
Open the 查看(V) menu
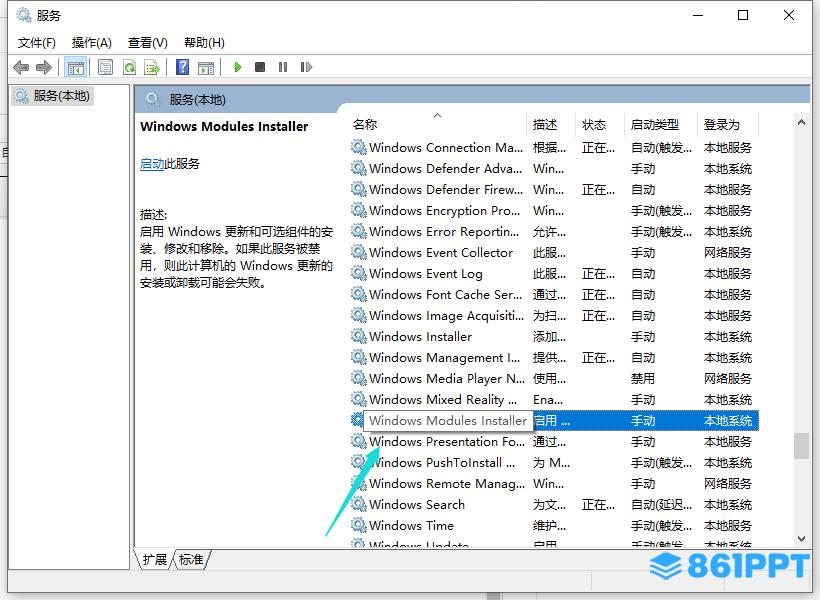147,42
